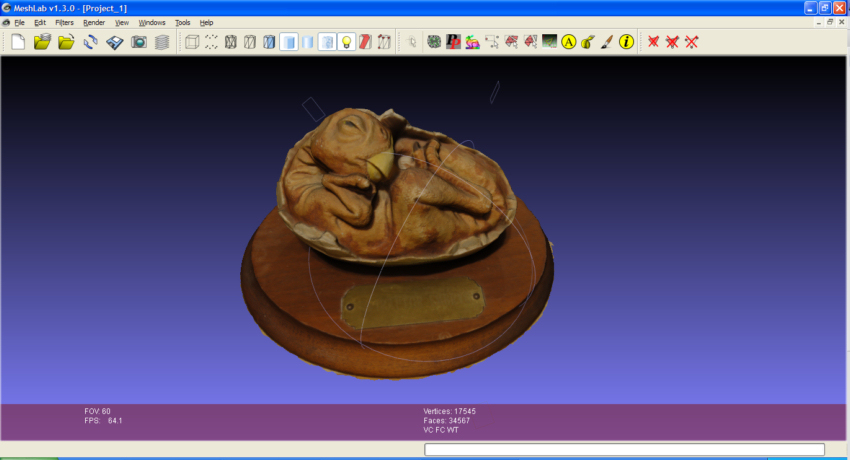Toggle the layers dialog stack icon

coord(162,42)
